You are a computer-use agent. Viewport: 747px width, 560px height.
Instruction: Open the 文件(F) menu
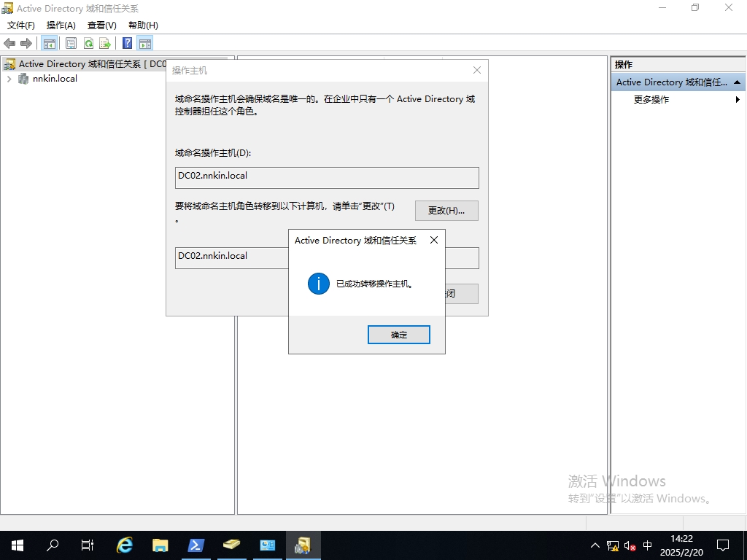21,26
